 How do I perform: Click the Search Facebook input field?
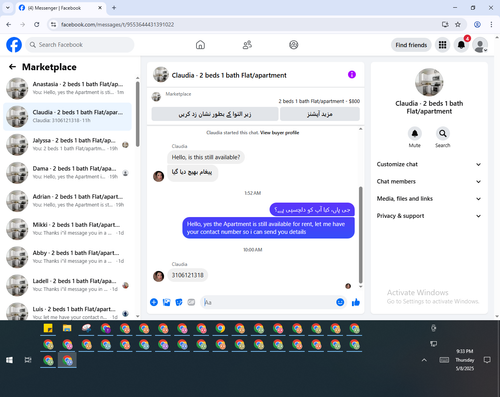80,45
